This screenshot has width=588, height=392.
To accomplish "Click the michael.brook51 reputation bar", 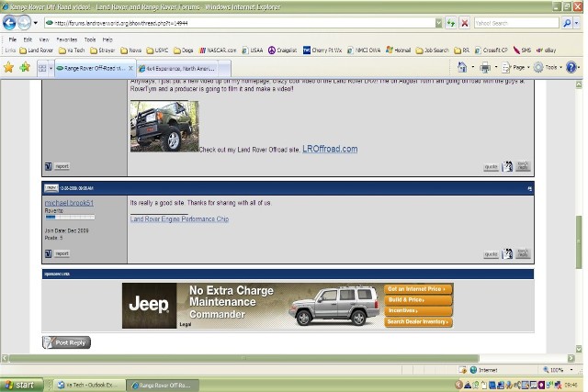I will click(x=70, y=217).
